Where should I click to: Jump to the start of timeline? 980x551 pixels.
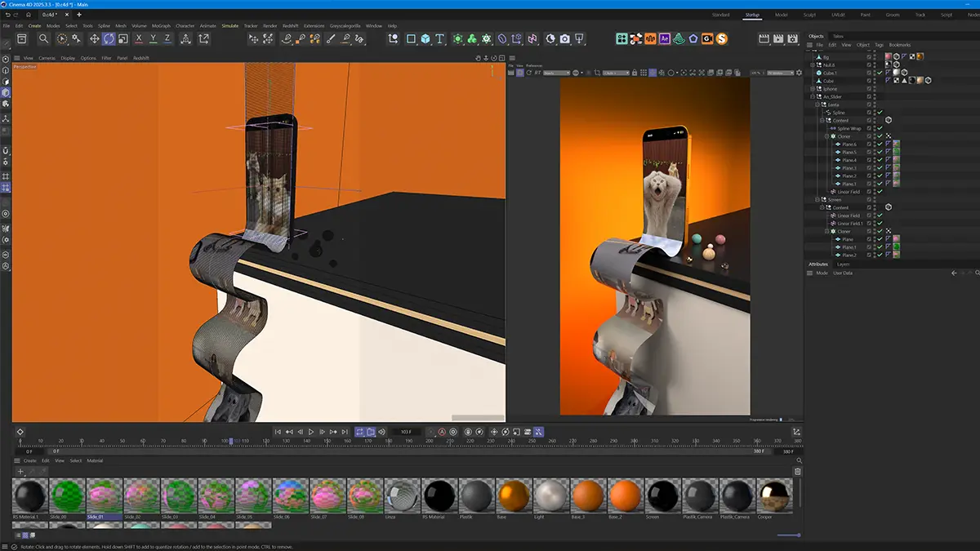click(x=278, y=432)
